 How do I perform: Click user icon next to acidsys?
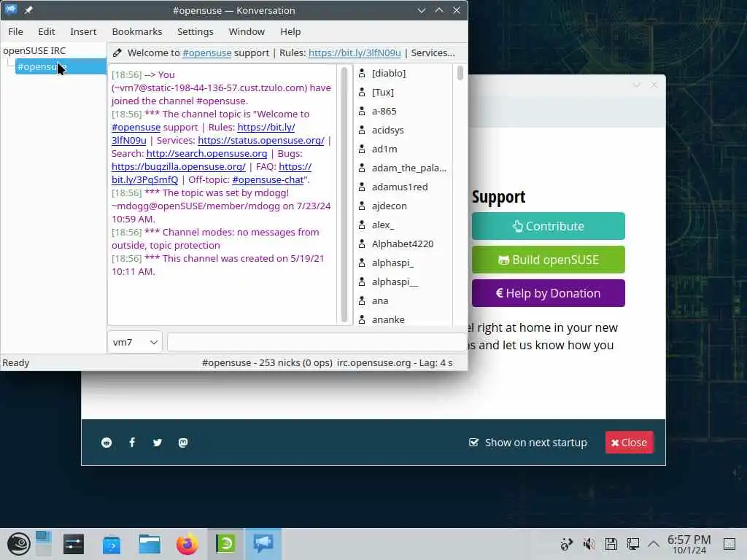pyautogui.click(x=362, y=130)
